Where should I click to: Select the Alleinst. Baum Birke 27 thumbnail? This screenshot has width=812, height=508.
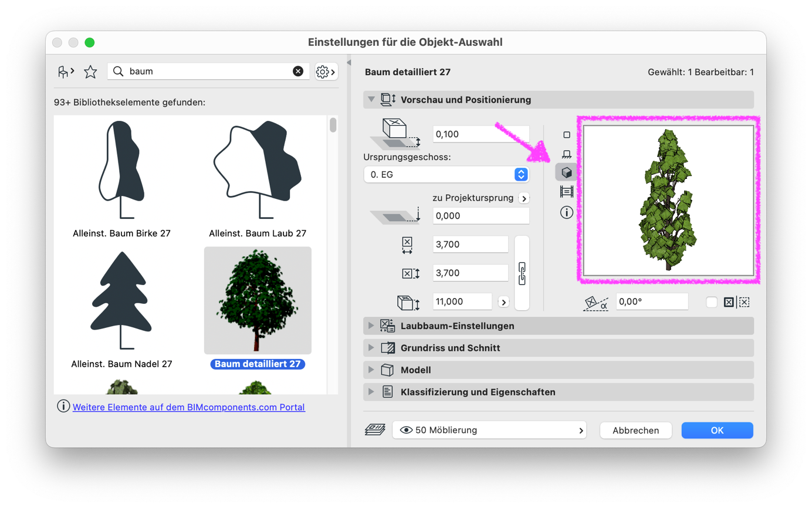(121, 170)
